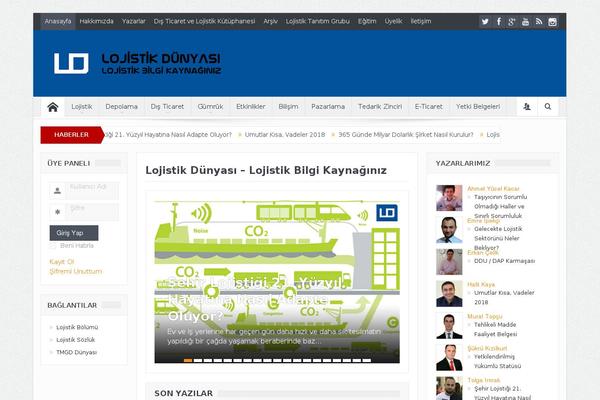Click the Lojistik Dünyası LD logo
The image size is (600, 400).
(137, 63)
